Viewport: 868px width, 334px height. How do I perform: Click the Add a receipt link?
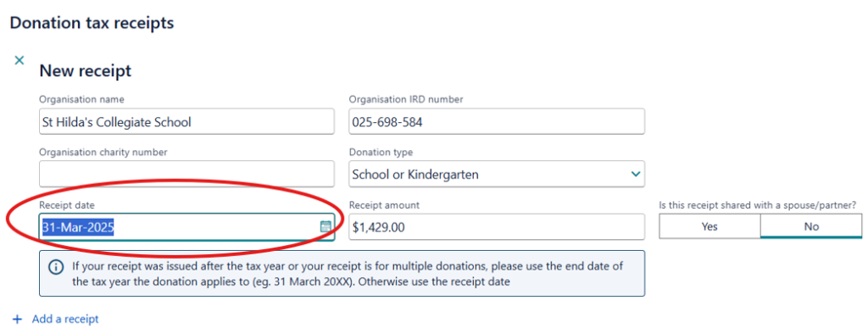pos(65,320)
